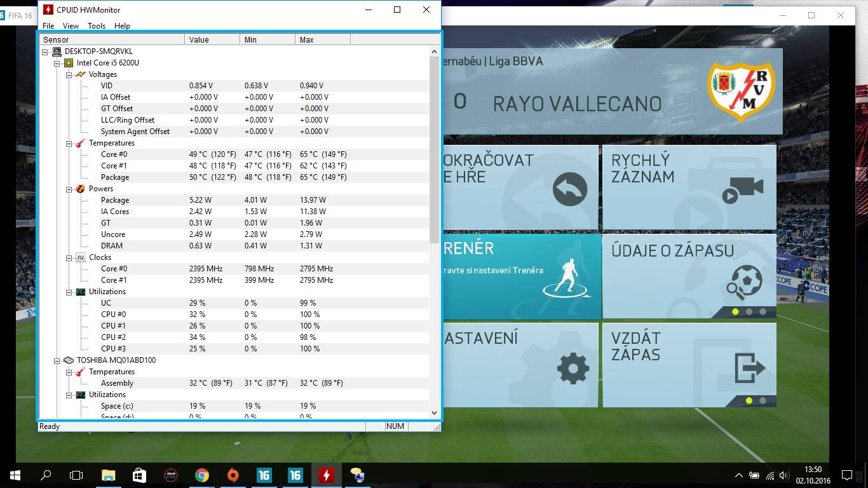Collapse the DESKTOP-SMQRVKL root node
Viewport: 868px width, 488px height.
coord(45,51)
